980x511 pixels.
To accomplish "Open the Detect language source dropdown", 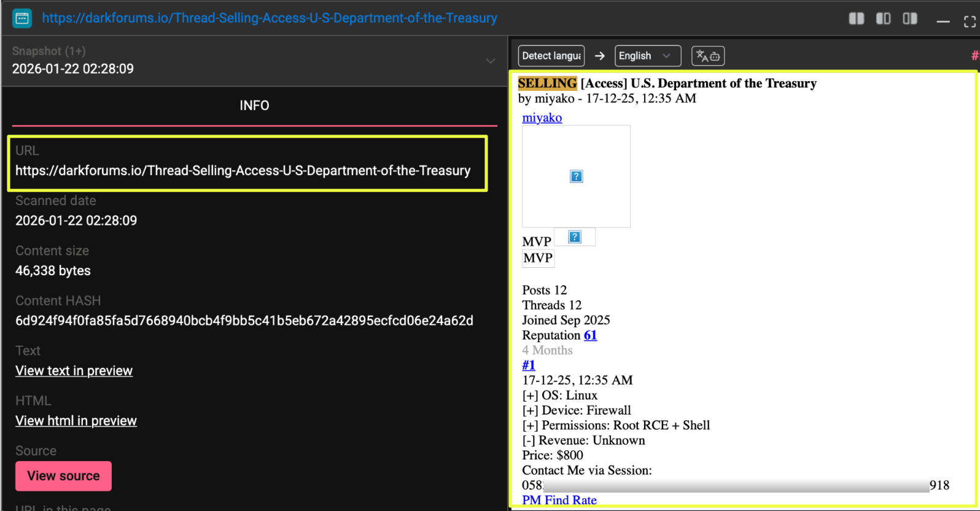I will click(551, 56).
